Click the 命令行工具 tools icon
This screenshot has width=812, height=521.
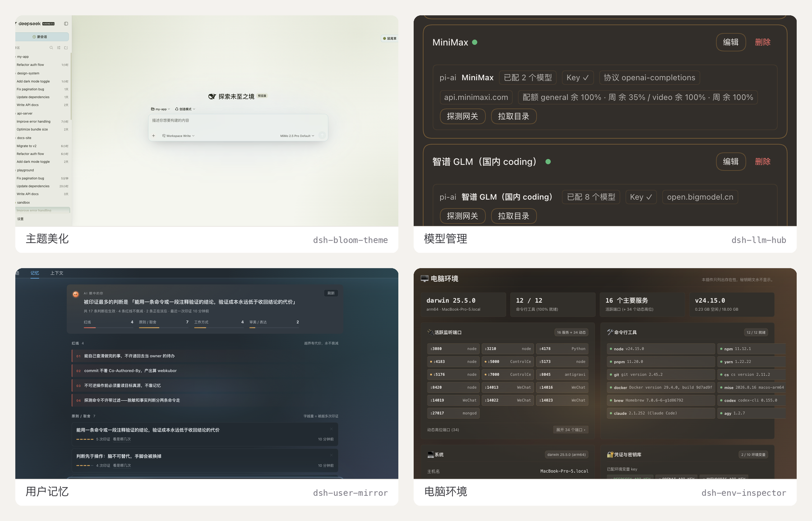click(x=610, y=332)
